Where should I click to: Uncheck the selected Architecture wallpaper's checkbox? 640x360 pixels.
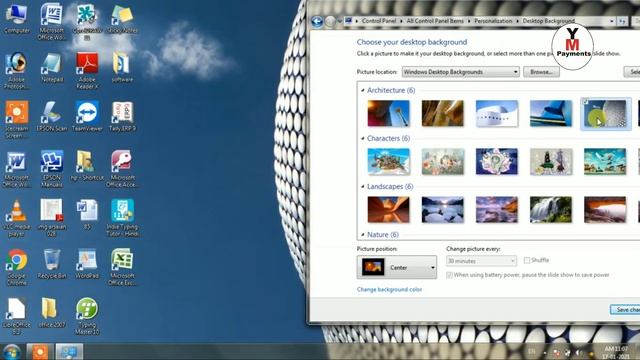[586, 102]
